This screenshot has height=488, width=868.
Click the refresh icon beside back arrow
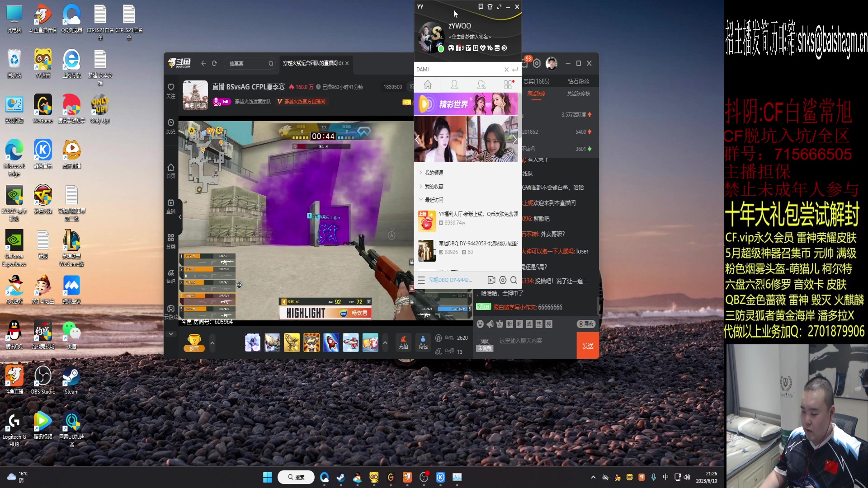point(214,63)
